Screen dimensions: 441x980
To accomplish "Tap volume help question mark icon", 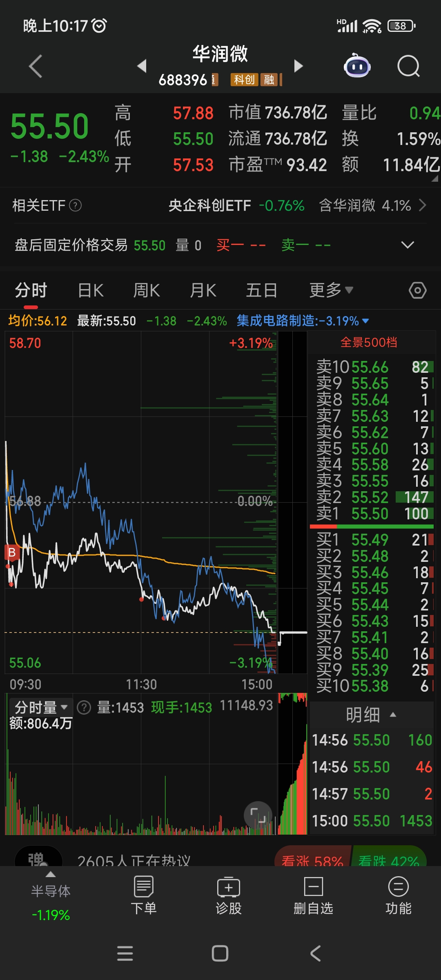I will pos(84,707).
